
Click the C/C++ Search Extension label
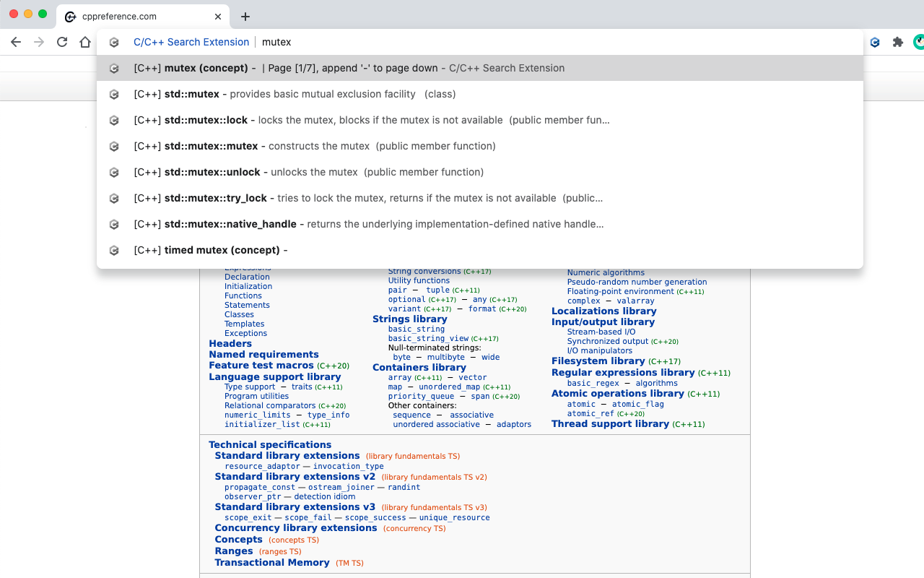[191, 42]
